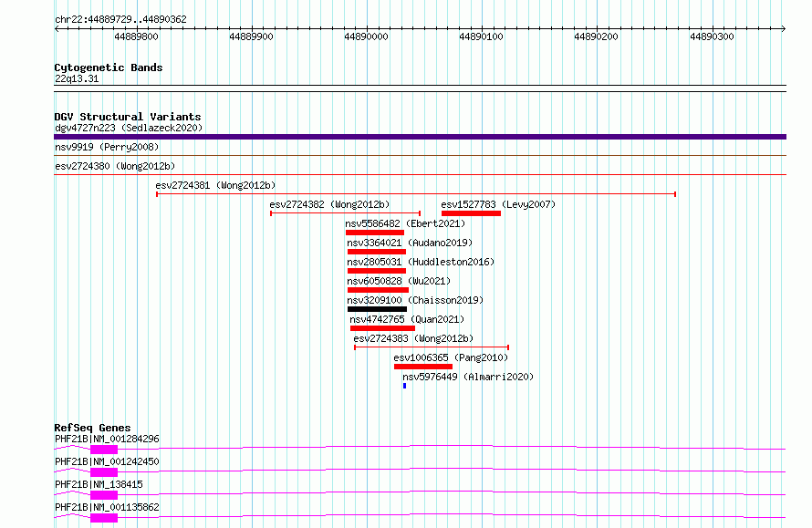This screenshot has height=528, width=812.
Task: Open PHF21B|NM_001284296 transcript label
Action: 107,439
